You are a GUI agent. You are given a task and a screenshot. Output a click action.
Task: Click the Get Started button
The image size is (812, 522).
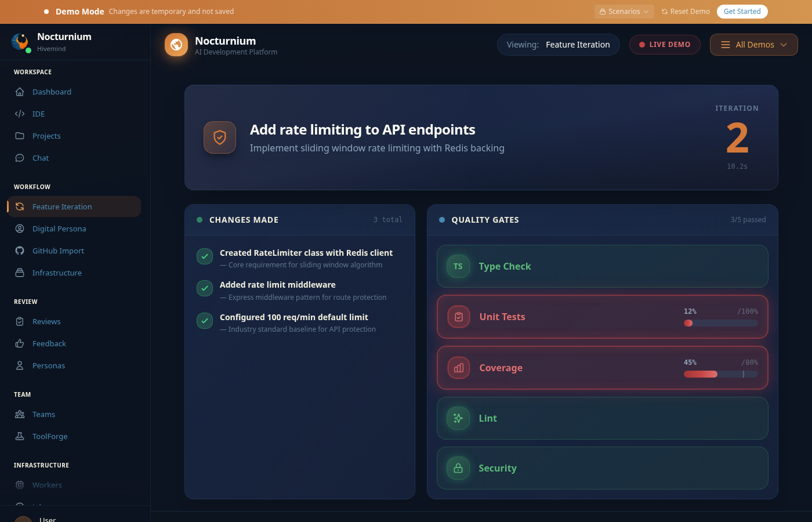pyautogui.click(x=742, y=12)
